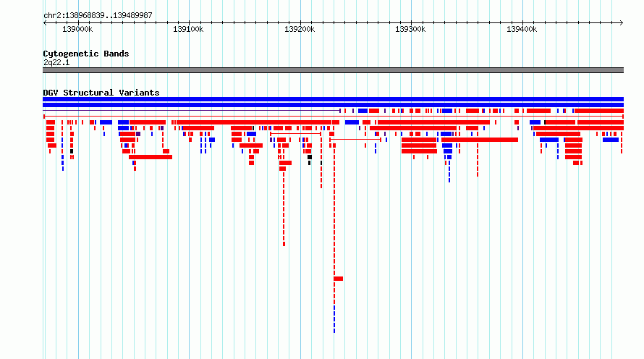This screenshot has width=644, height=359.
Task: Click the thin purple variant line
Action: 192,111
